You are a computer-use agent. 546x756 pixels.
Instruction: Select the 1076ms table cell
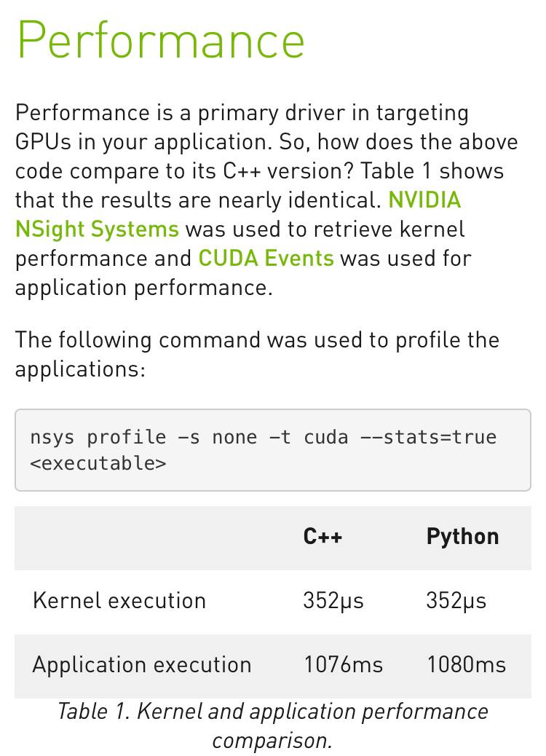343,665
